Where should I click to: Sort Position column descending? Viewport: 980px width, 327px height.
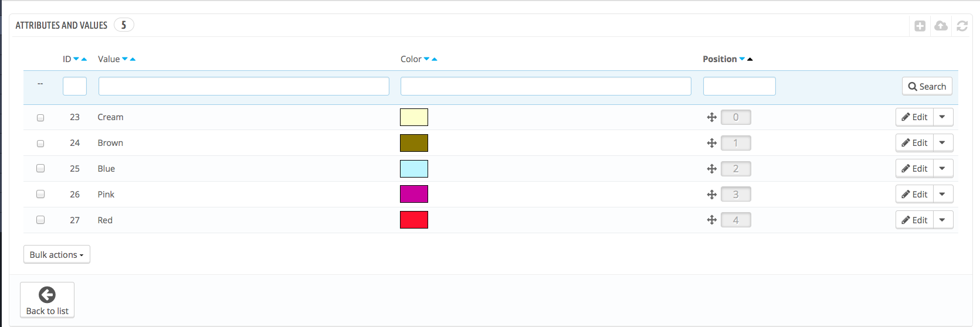[742, 59]
